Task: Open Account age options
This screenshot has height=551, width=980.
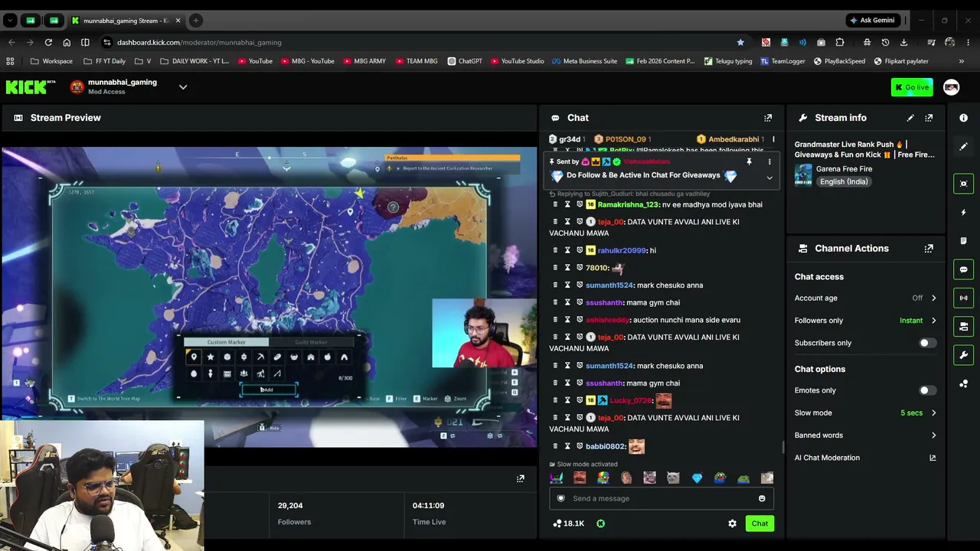Action: pyautogui.click(x=865, y=298)
